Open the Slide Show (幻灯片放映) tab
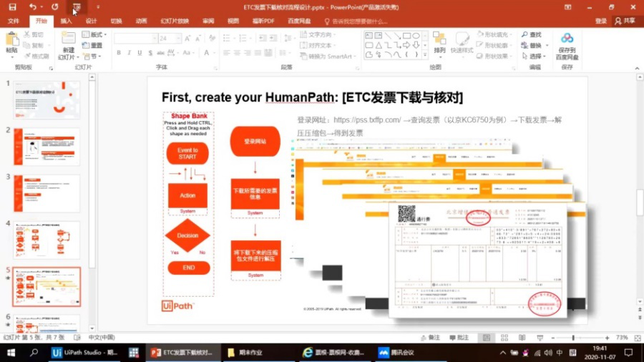644x362 pixels. click(x=175, y=21)
